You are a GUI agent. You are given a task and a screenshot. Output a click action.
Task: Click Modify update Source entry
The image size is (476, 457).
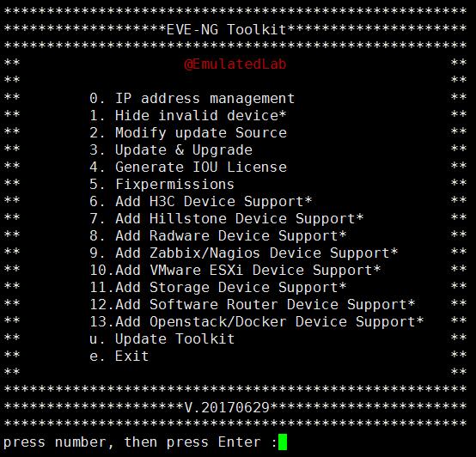[x=188, y=133]
